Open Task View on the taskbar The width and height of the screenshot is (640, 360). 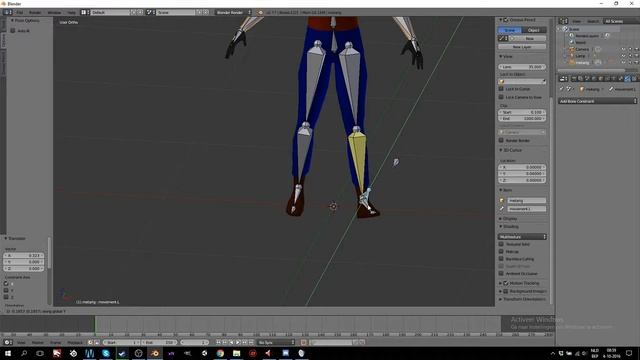pos(40,353)
